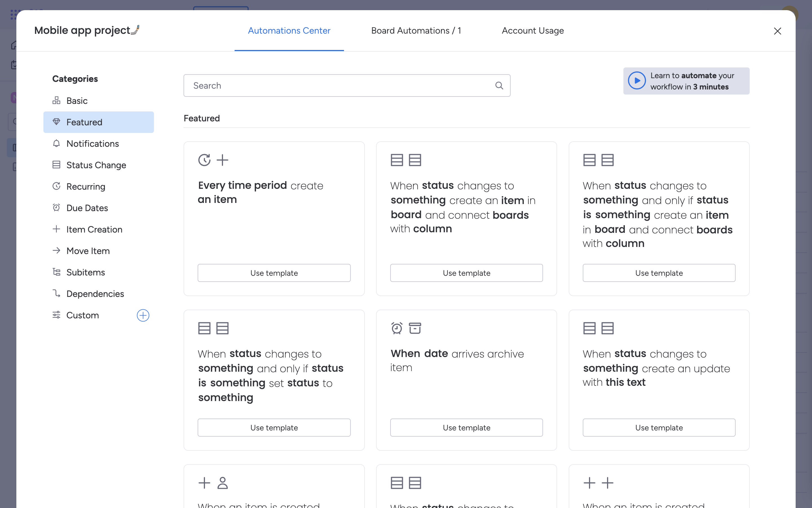Click the Basic category blocks icon

click(56, 100)
